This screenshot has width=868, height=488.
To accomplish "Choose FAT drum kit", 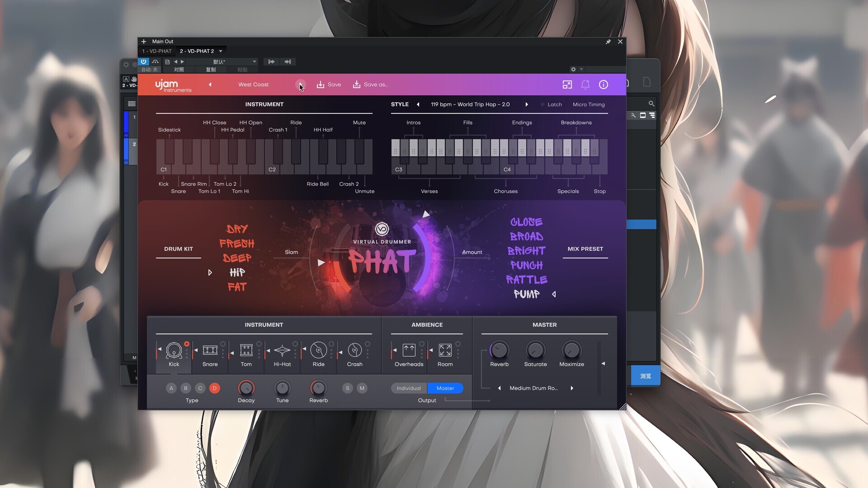I will (x=237, y=287).
